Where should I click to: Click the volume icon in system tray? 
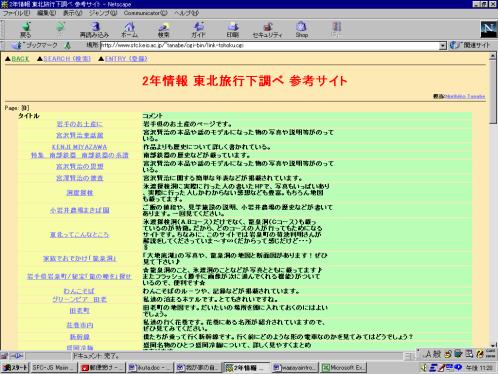coord(424,367)
